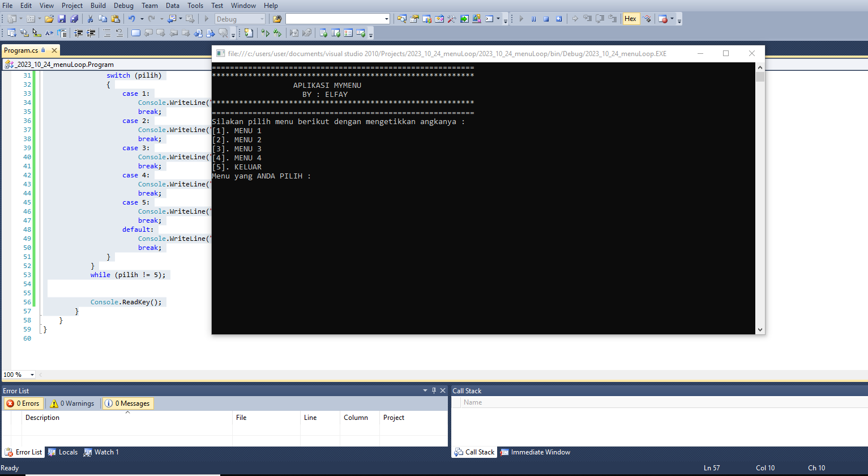
Task: Click the Cut scissors icon
Action: pos(90,19)
